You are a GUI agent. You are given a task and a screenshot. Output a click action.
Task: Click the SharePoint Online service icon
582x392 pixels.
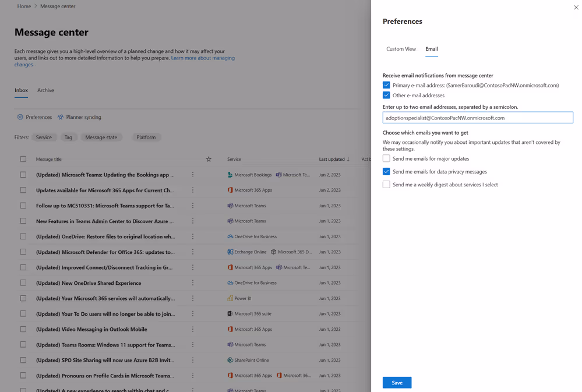click(230, 360)
